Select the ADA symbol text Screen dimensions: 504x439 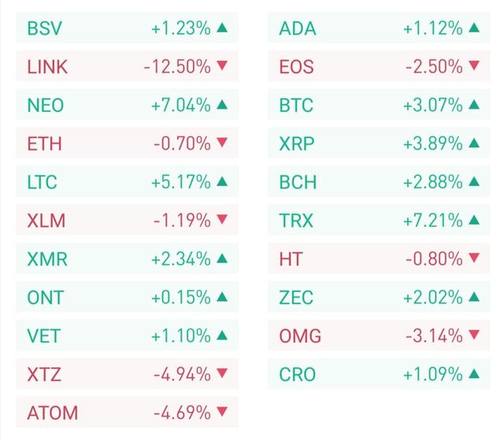[x=298, y=29]
